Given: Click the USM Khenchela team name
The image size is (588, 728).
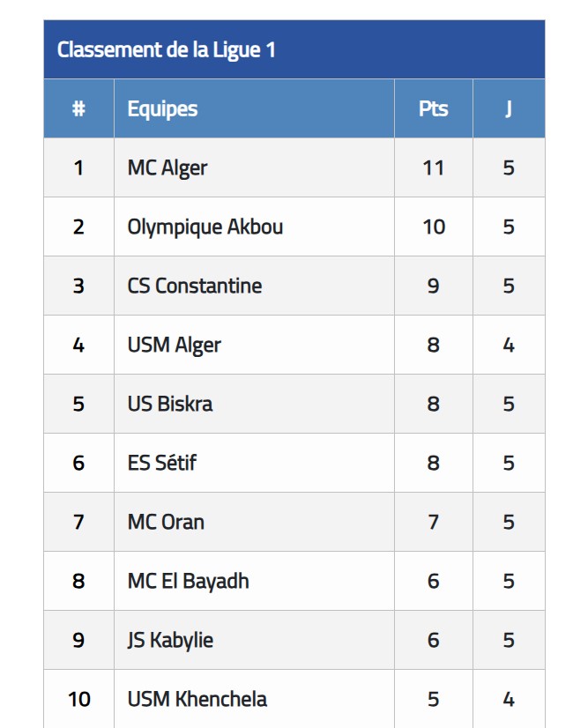Looking at the screenshot, I should [x=197, y=699].
